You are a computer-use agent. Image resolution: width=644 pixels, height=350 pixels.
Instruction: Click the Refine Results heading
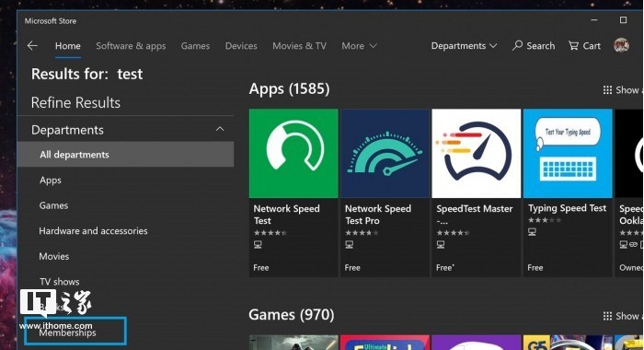[x=75, y=102]
